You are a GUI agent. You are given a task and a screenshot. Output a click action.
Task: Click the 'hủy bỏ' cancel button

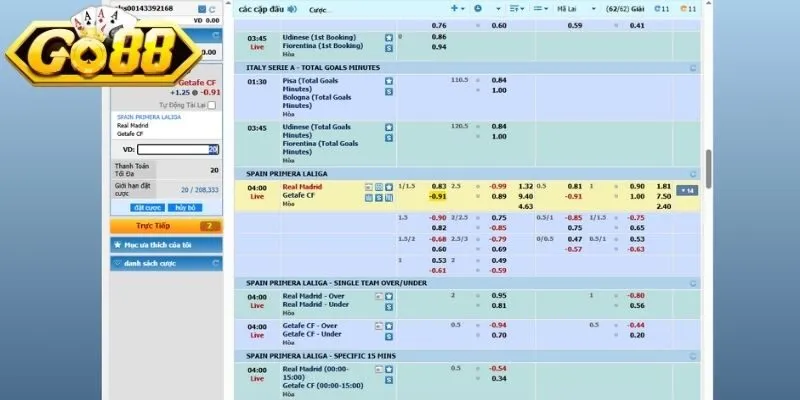point(184,207)
